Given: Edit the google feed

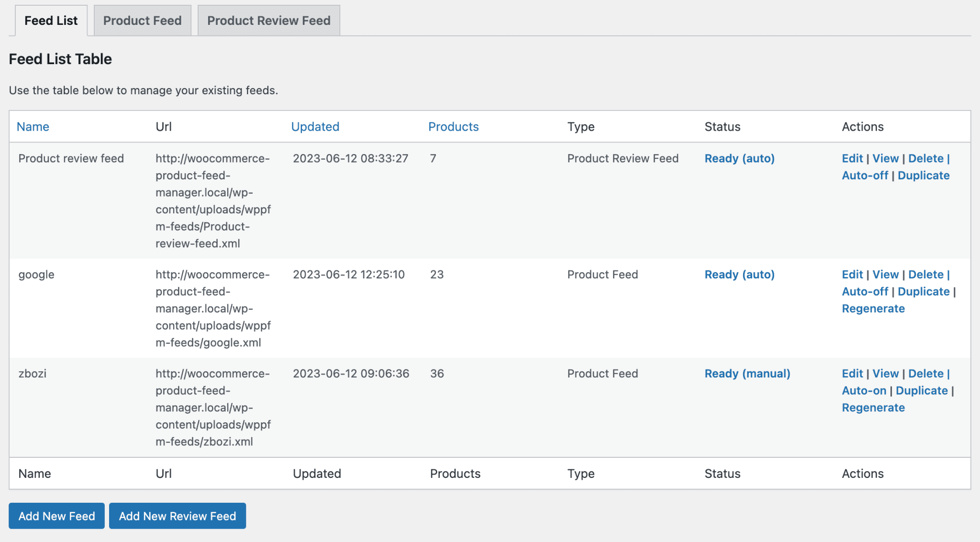Looking at the screenshot, I should 852,274.
